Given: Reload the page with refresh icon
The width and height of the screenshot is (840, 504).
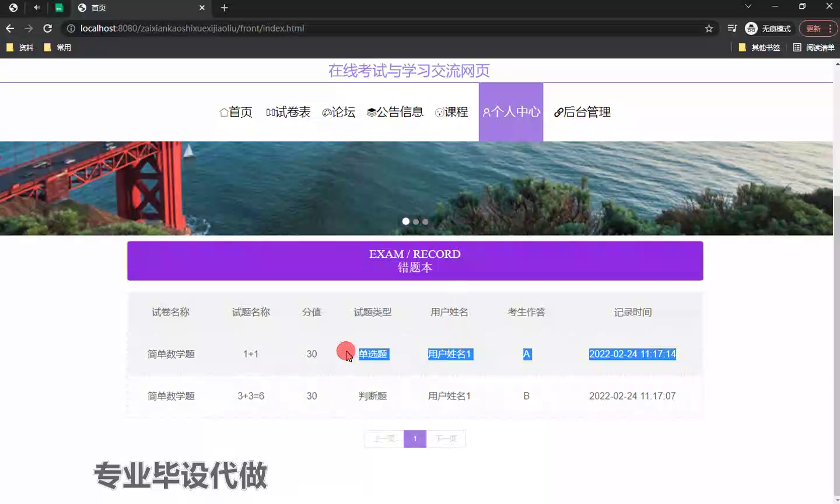Looking at the screenshot, I should (x=48, y=28).
